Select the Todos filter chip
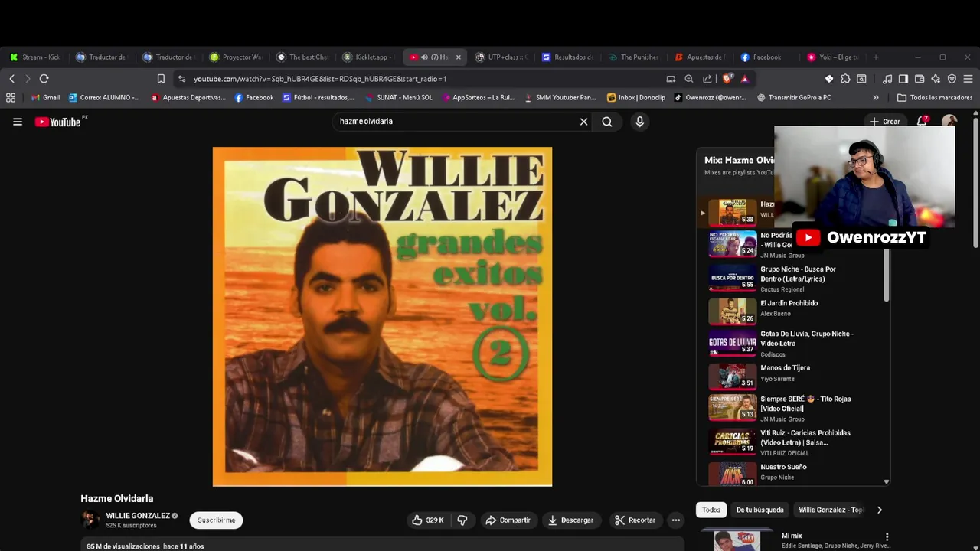Screen dimensions: 980x551 click(711, 510)
